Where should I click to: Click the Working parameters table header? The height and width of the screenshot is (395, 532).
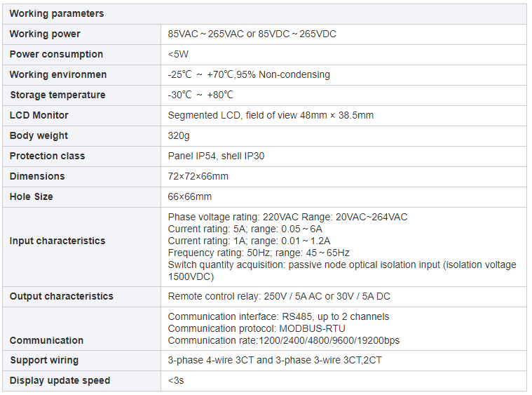(x=57, y=13)
